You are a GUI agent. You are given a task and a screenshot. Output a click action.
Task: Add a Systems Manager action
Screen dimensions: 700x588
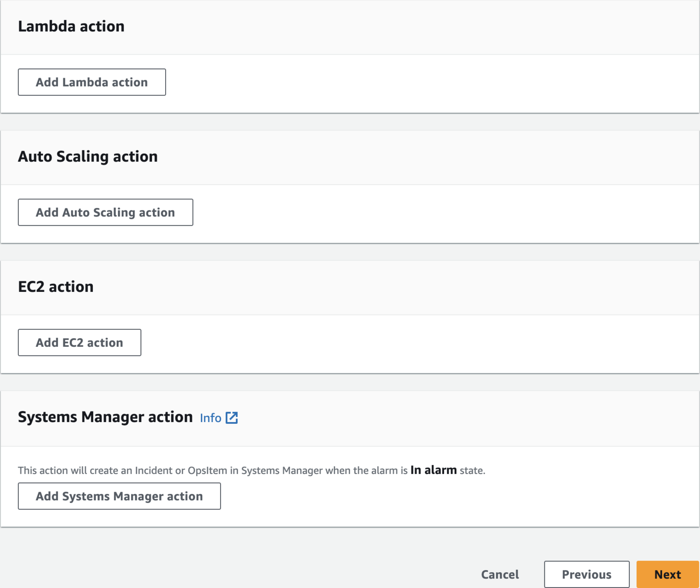(119, 496)
